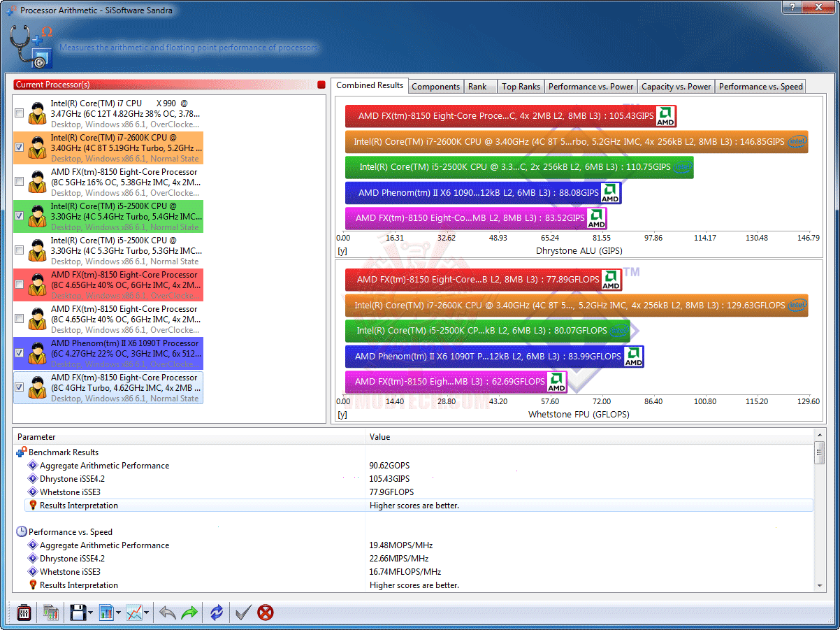Image resolution: width=840 pixels, height=630 pixels.
Task: Click the magenta FX-8150 Whetstone result bar
Action: point(456,382)
